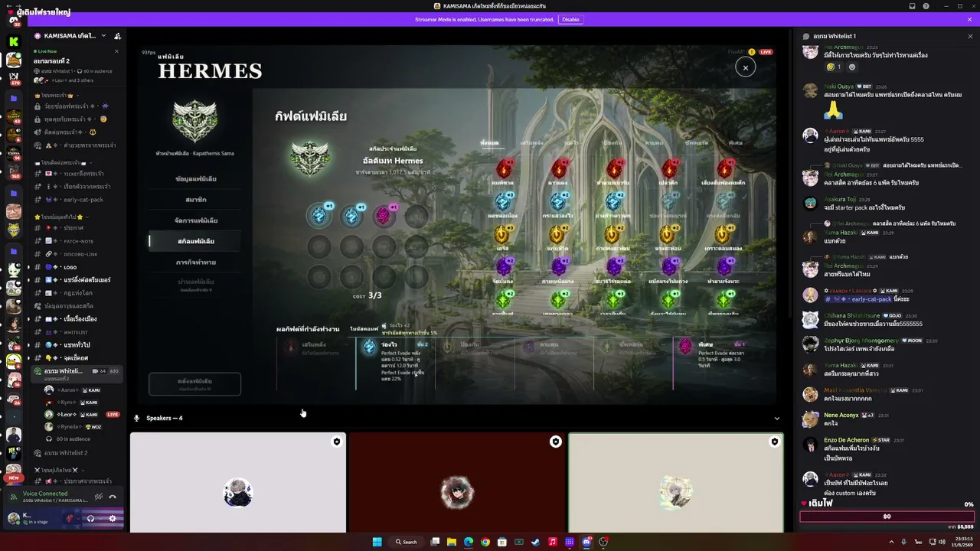Click Enzo De Acheron's username in chat
Screen dimensions: 980x551
[x=846, y=440]
